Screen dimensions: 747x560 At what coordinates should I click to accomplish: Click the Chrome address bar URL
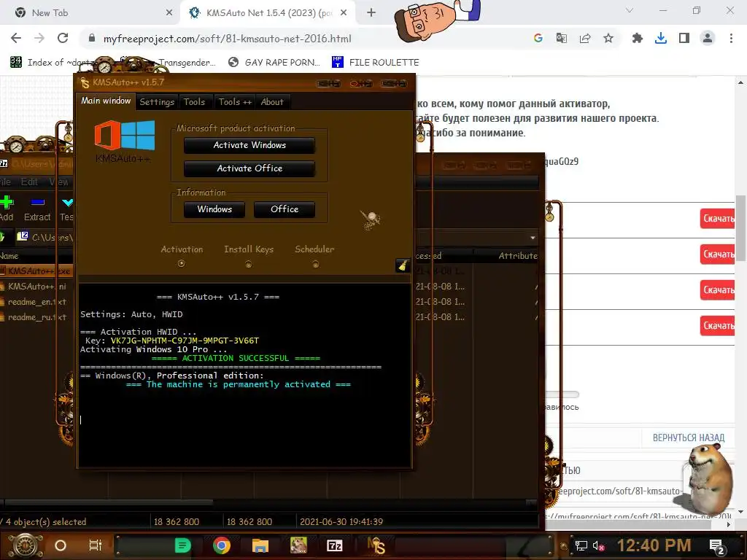(x=228, y=39)
